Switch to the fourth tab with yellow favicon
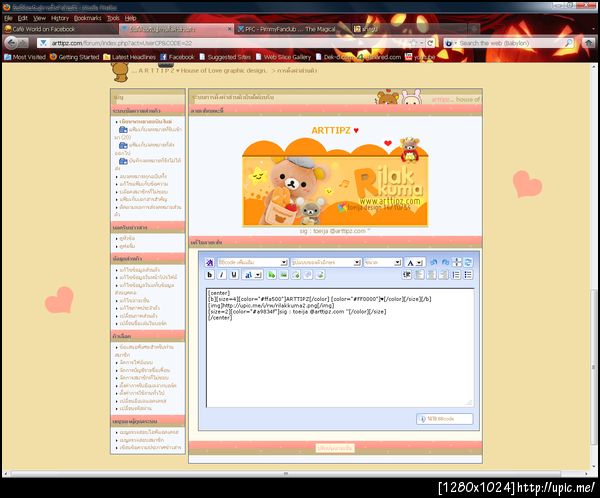Image resolution: width=600 pixels, height=498 pixels. 408,29
